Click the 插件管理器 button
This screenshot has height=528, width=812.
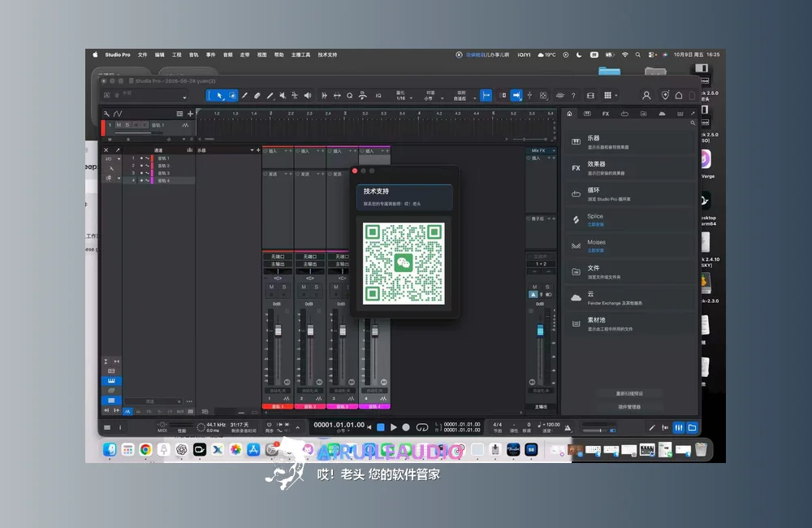tap(629, 407)
